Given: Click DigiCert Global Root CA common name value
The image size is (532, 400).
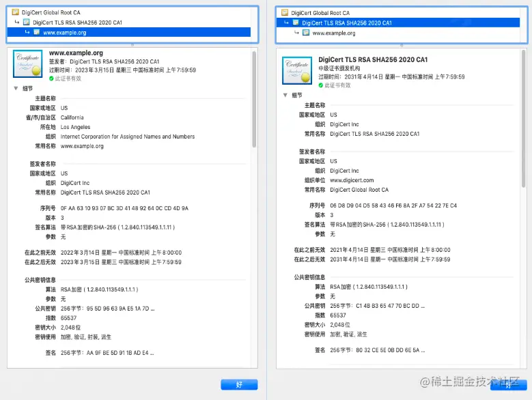Looking at the screenshot, I should (x=359, y=190).
